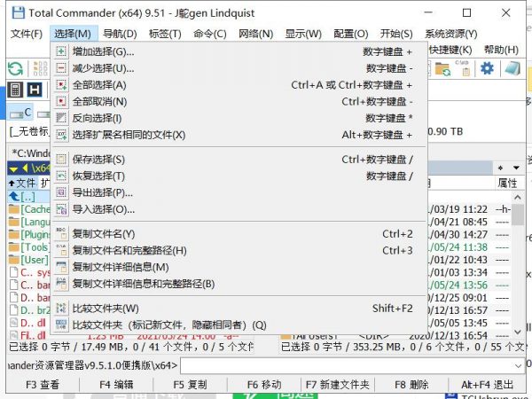Select 全部取消(N) from the menu

click(239, 101)
